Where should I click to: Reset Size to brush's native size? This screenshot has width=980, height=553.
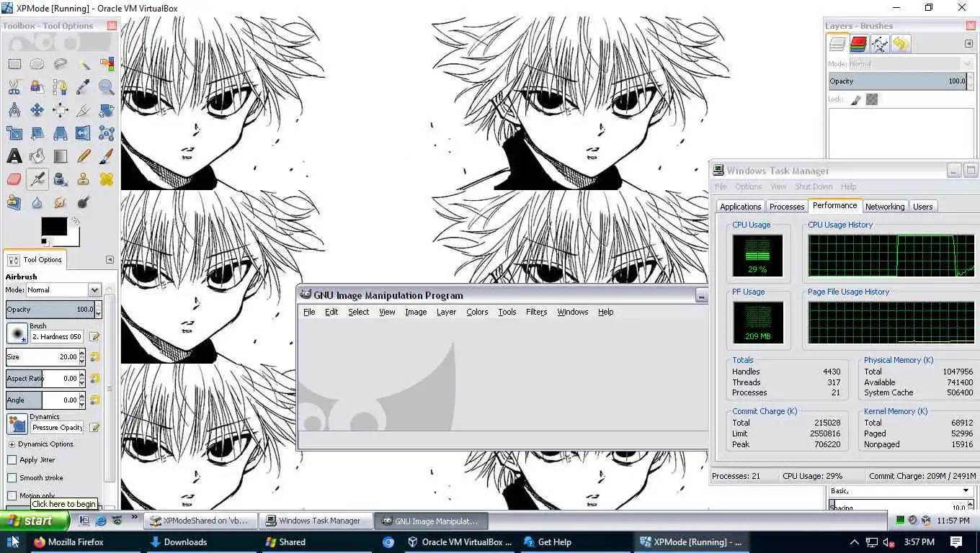coord(94,356)
